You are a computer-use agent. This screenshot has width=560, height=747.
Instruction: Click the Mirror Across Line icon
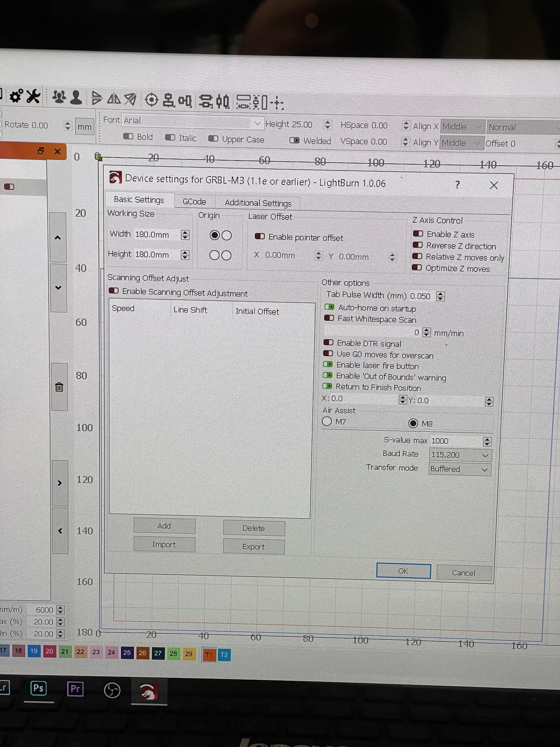130,99
